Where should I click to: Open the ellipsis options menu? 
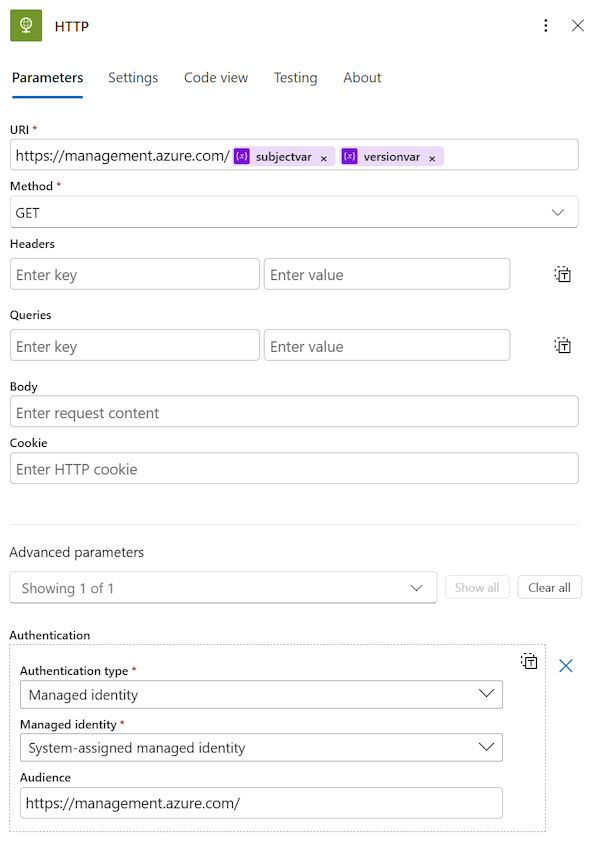point(546,25)
